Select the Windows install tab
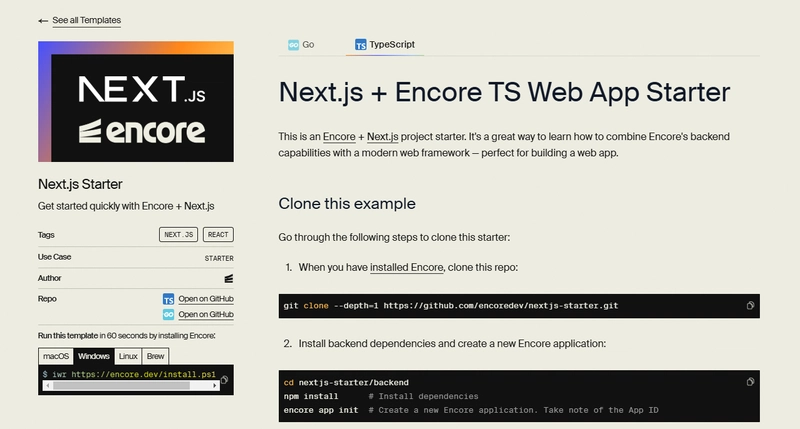Screen dimensions: 800x429 94,356
